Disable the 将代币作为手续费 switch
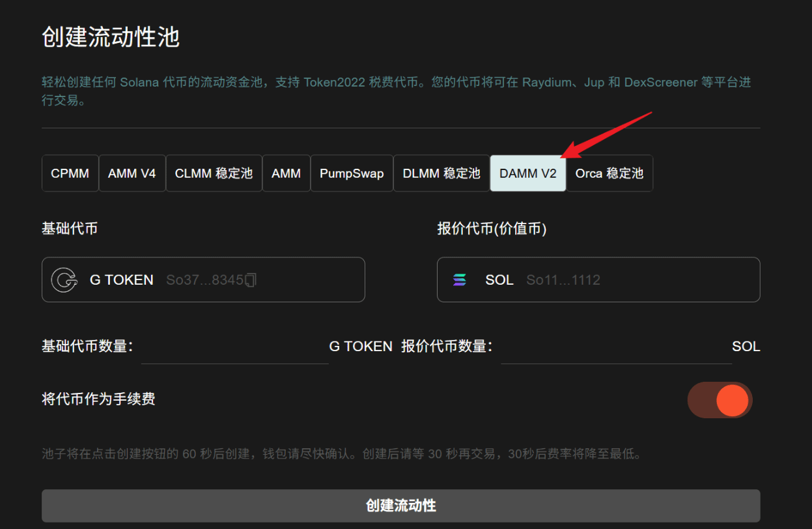Image resolution: width=812 pixels, height=529 pixels. 720,400
